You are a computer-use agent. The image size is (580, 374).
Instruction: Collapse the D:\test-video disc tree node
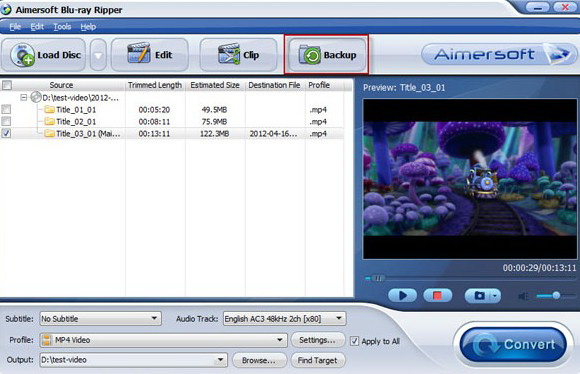(x=24, y=98)
